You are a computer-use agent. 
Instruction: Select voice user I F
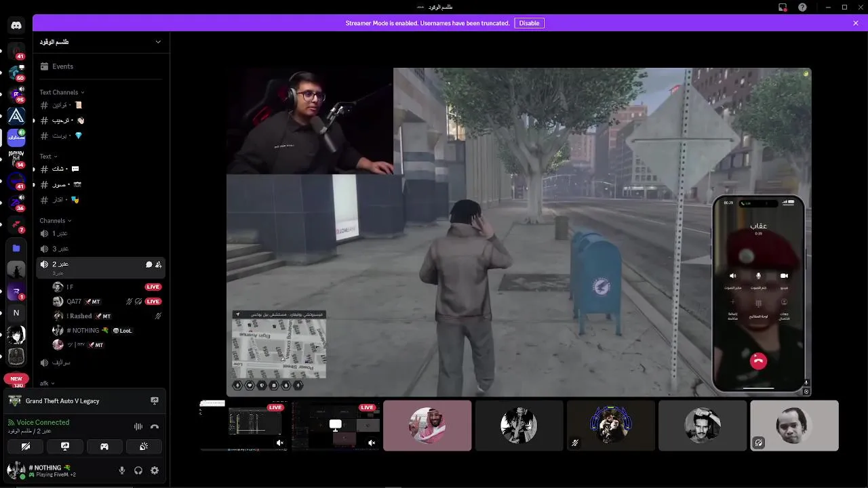click(x=107, y=287)
